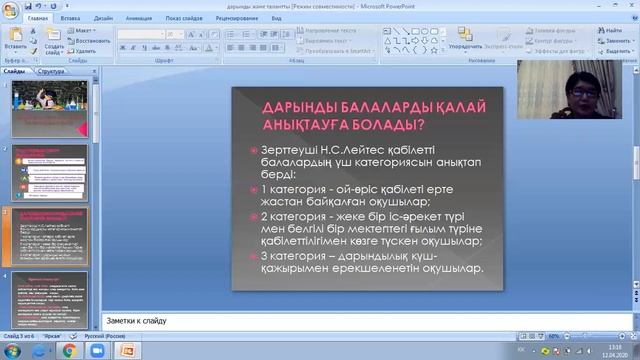Click Русский (Россия) language indicator
This screenshot has height=360, width=640.
click(x=105, y=336)
